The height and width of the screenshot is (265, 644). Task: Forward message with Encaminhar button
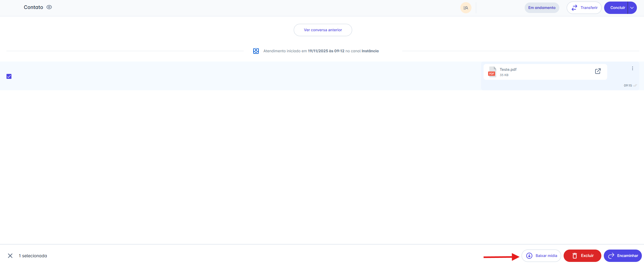(623, 256)
